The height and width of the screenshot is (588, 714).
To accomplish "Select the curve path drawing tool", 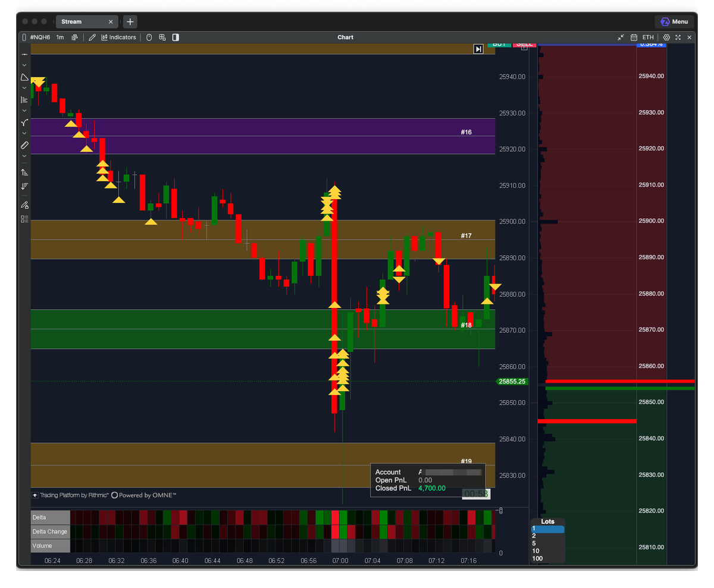I will click(x=24, y=122).
